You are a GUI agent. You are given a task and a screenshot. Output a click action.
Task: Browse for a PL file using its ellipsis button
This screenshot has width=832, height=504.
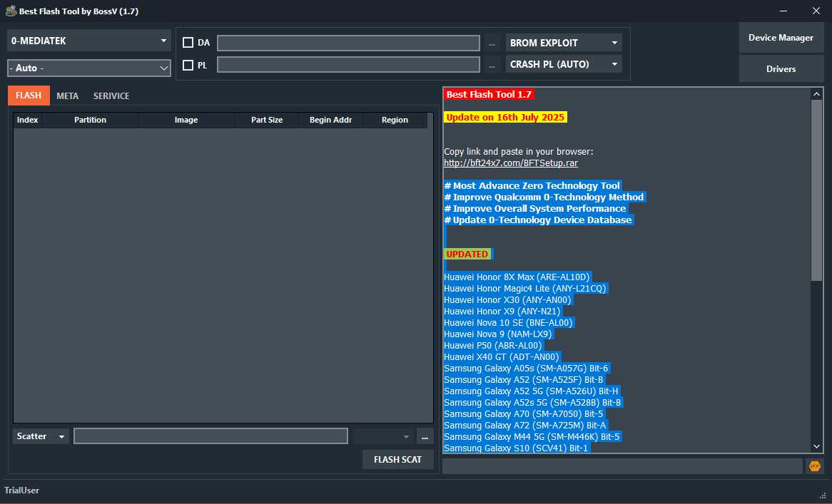tap(491, 65)
